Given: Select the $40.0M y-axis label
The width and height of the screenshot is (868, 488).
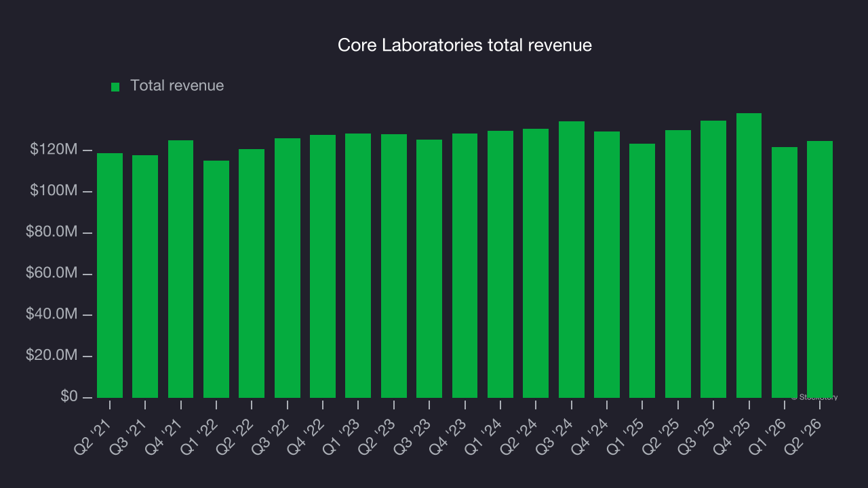Looking at the screenshot, I should pos(52,315).
